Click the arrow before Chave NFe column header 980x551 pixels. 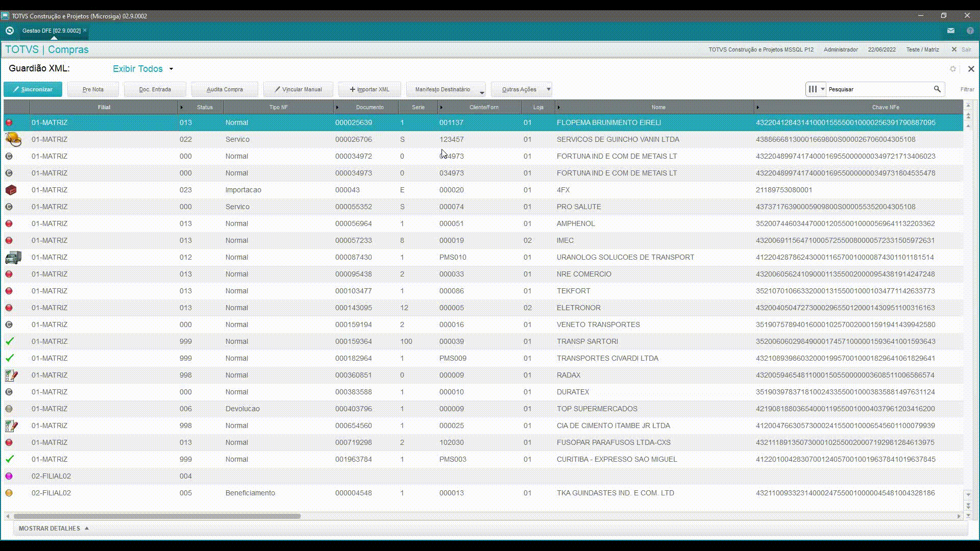tap(757, 107)
